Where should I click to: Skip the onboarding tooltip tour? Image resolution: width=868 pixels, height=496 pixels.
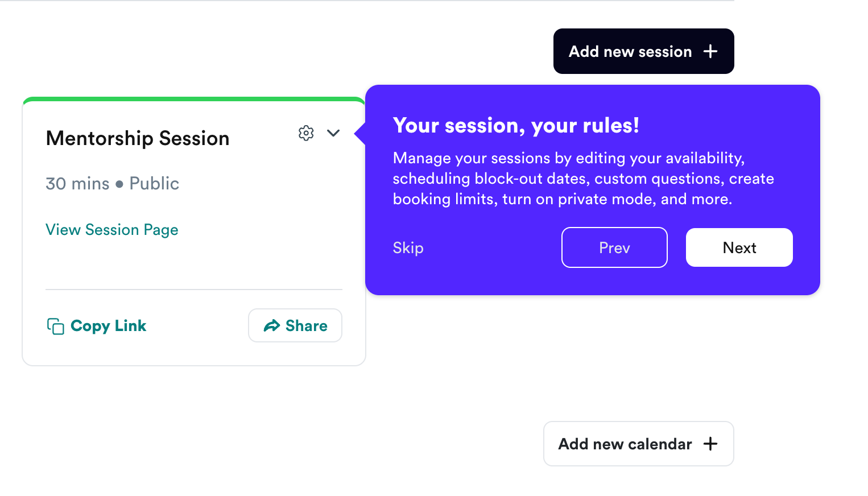point(408,248)
